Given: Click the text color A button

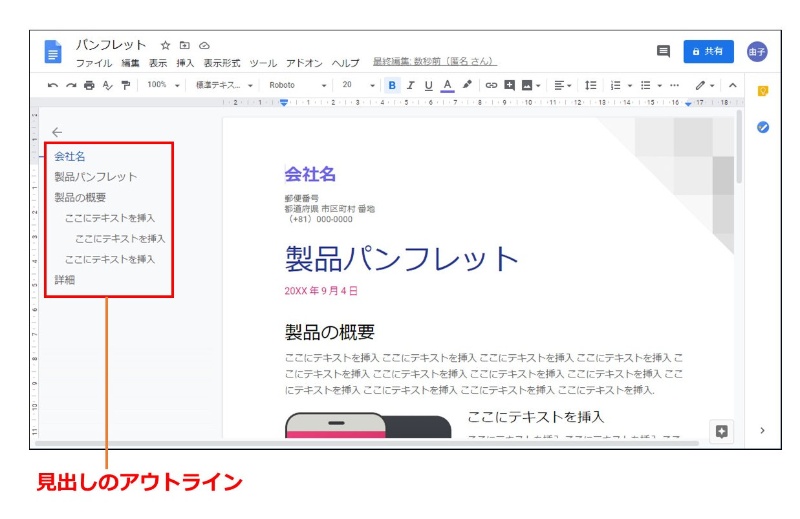Looking at the screenshot, I should tap(447, 86).
